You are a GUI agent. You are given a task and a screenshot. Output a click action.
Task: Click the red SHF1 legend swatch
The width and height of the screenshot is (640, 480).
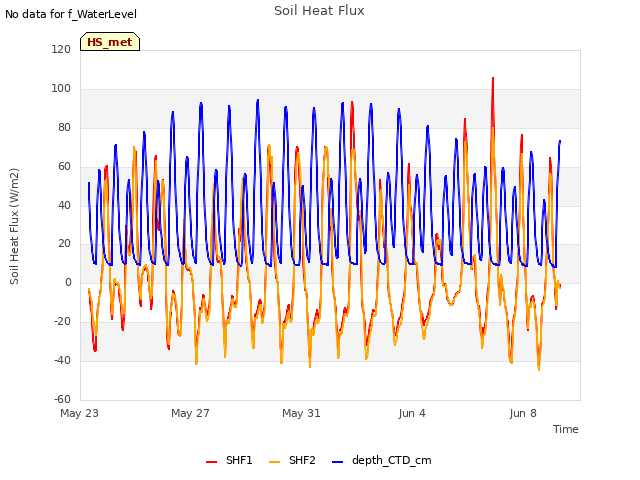tap(211, 462)
